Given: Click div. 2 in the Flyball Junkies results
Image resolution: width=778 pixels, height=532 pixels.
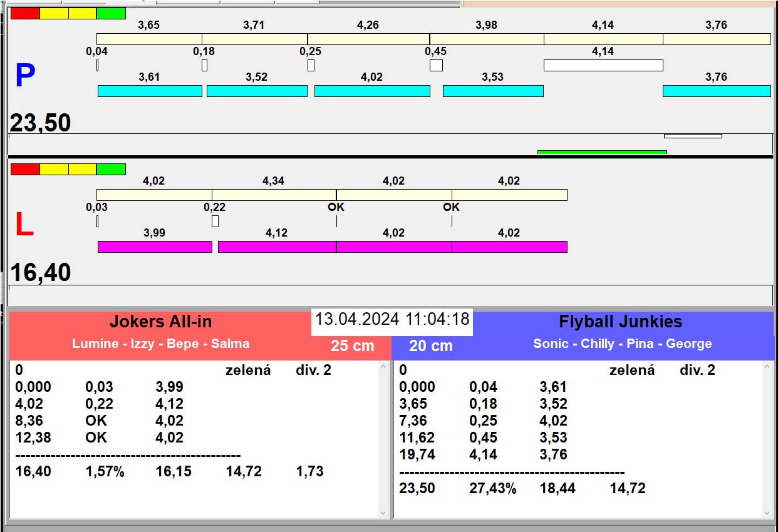Looking at the screenshot, I should (x=697, y=370).
